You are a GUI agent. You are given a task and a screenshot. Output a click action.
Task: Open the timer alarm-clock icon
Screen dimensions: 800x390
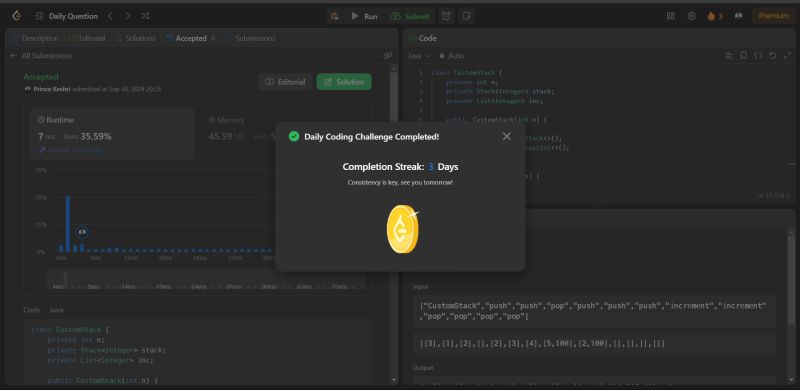click(446, 16)
